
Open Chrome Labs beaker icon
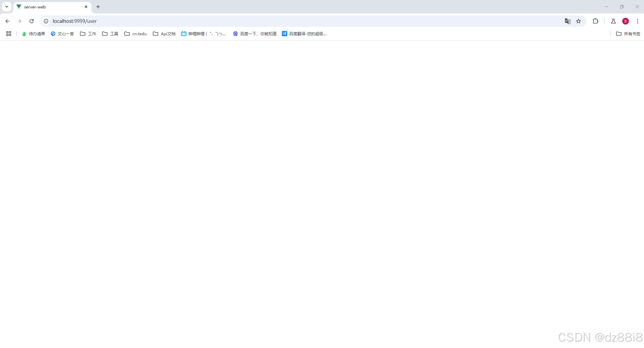pos(613,21)
